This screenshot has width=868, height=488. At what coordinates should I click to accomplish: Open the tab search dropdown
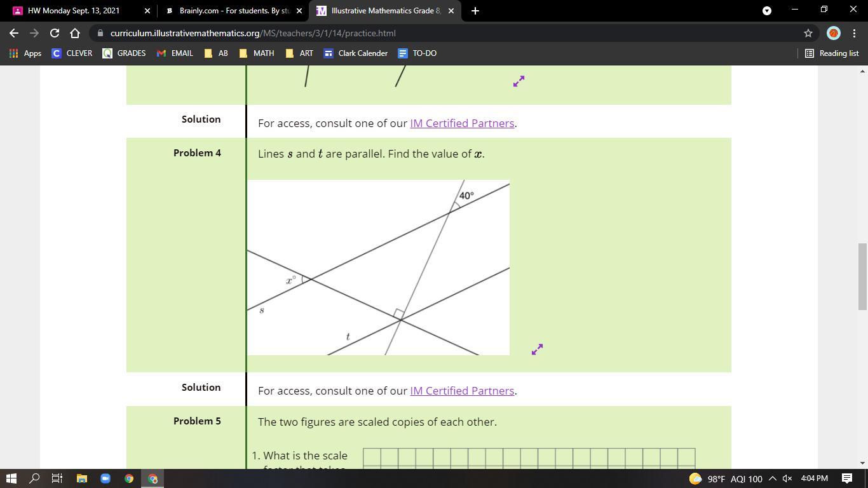coord(766,11)
